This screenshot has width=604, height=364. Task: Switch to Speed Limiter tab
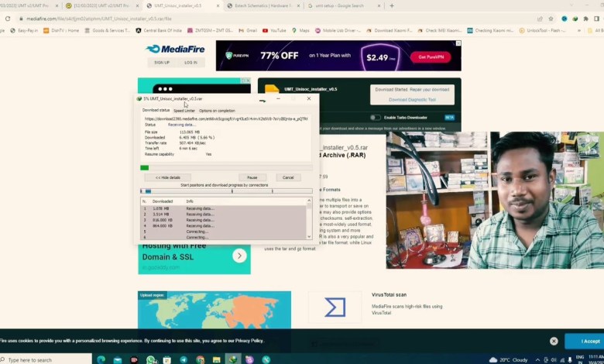[184, 111]
